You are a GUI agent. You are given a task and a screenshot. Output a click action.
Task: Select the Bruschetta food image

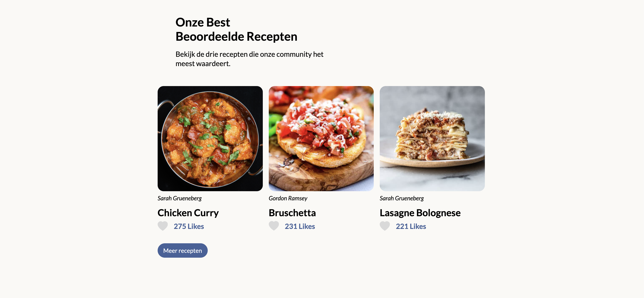pos(321,139)
